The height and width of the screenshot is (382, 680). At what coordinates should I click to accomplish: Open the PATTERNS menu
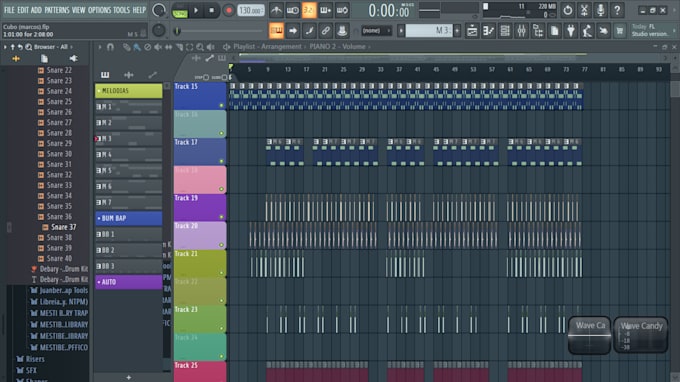57,10
